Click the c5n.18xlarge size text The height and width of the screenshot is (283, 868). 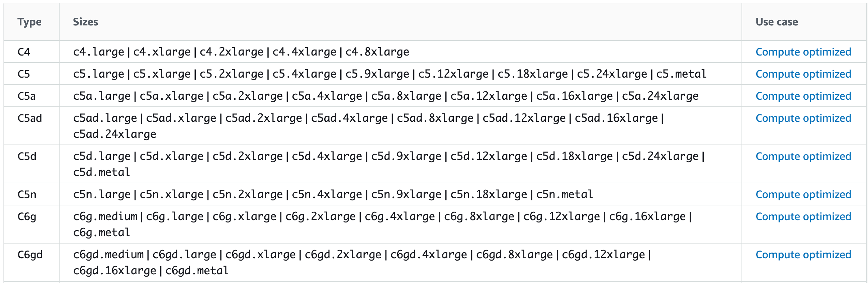(489, 194)
